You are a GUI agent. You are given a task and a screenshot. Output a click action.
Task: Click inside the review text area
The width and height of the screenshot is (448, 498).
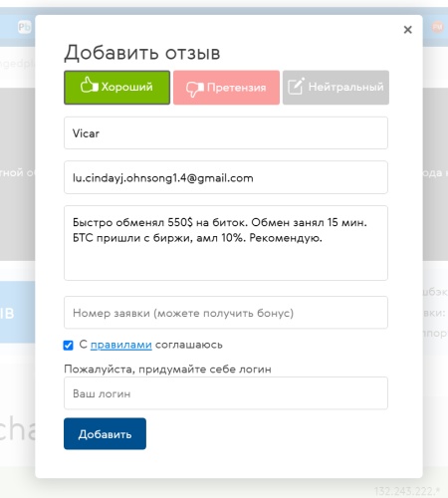pos(226,243)
